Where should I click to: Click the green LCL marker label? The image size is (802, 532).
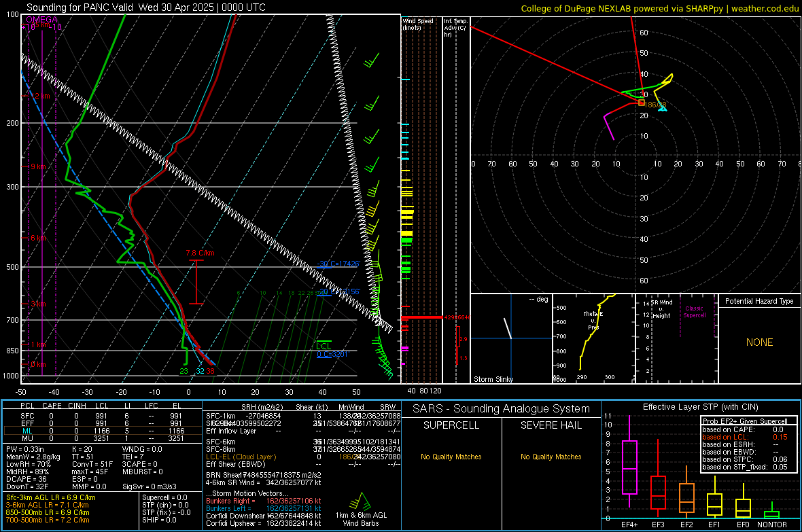[324, 347]
